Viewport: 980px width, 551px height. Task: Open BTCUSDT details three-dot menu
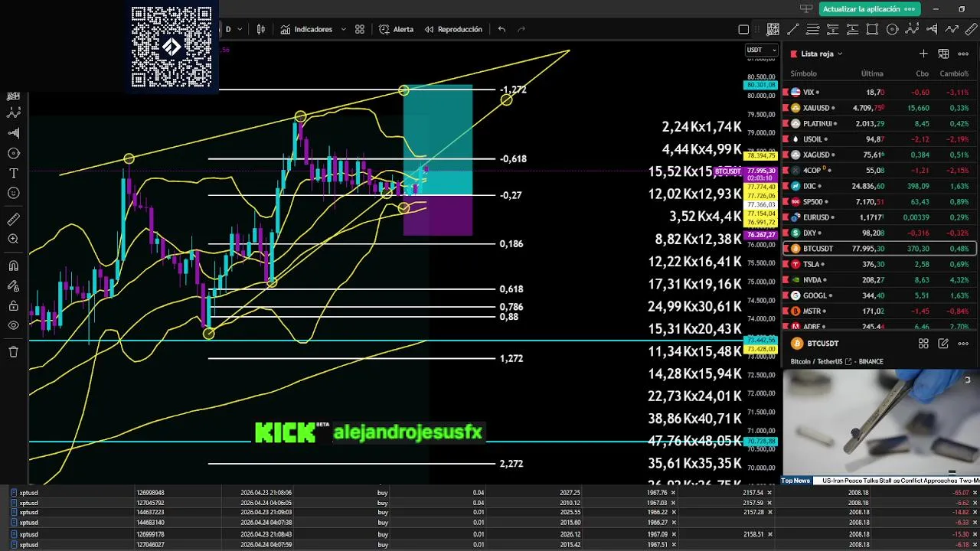(964, 344)
